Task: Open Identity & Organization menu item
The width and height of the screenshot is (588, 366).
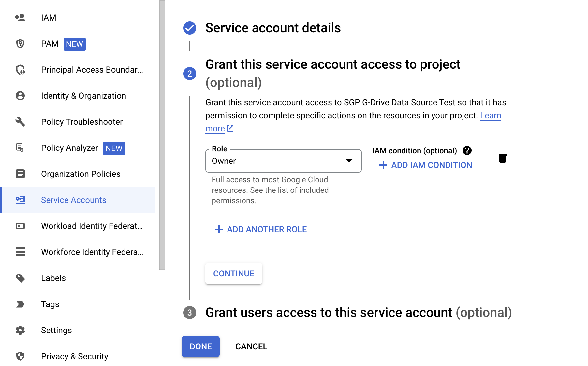Action: tap(83, 96)
